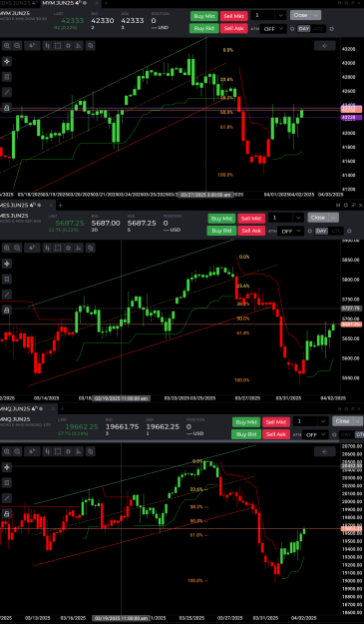The height and width of the screenshot is (624, 364).
Task: Open the 4h timeframe selector on MYM chart
Action: (32, 46)
